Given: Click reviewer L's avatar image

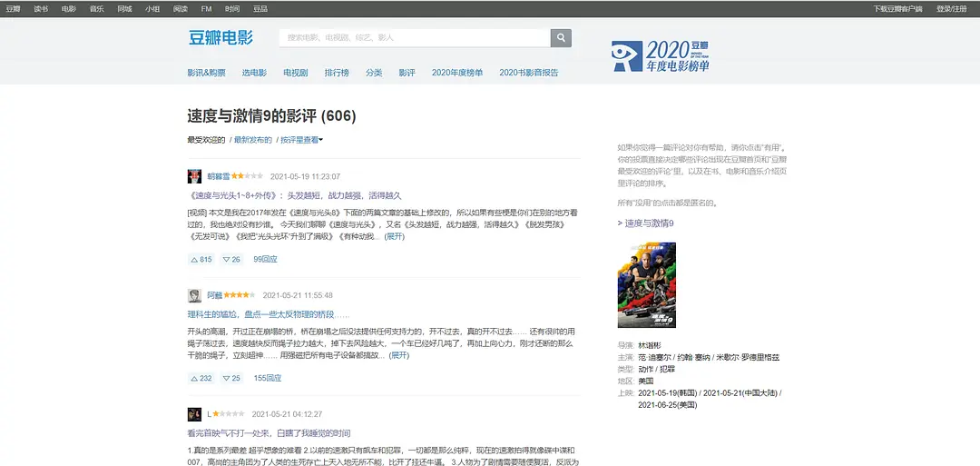Looking at the screenshot, I should point(194,414).
